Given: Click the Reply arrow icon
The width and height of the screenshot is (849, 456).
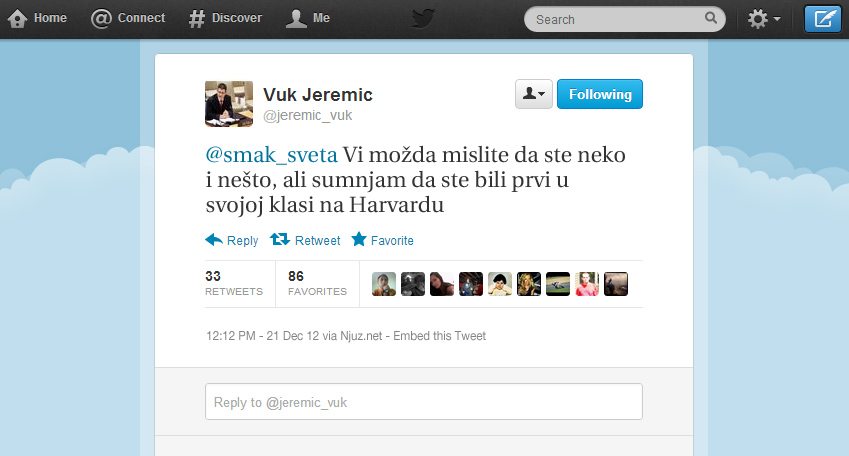Looking at the screenshot, I should [214, 239].
